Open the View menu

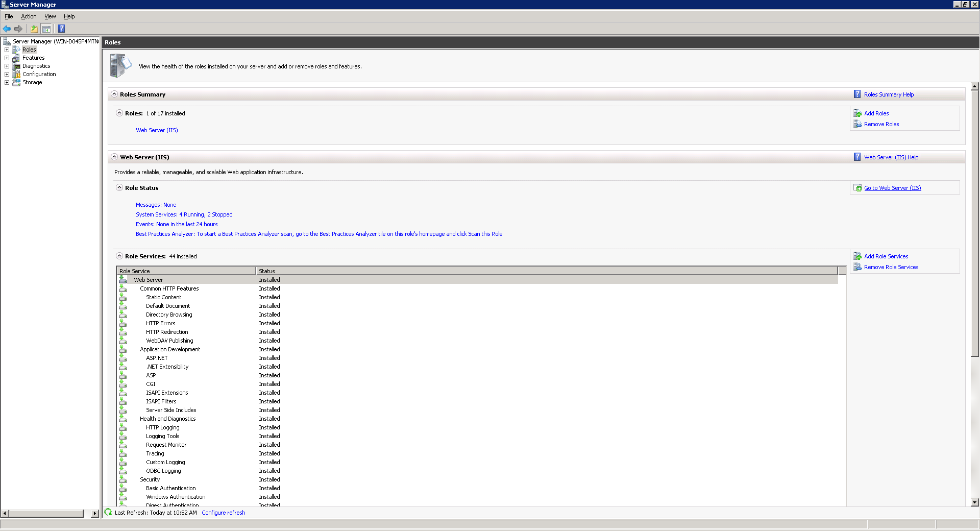click(50, 16)
